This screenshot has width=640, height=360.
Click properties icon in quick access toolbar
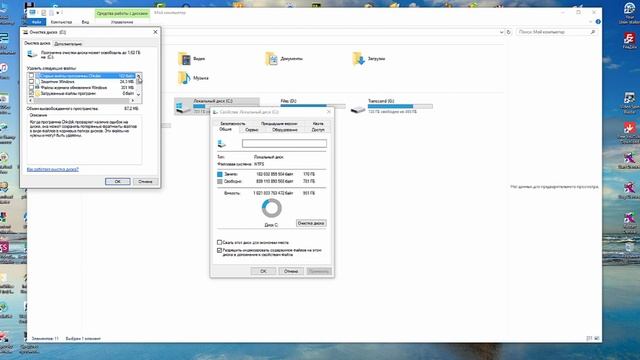click(44, 13)
